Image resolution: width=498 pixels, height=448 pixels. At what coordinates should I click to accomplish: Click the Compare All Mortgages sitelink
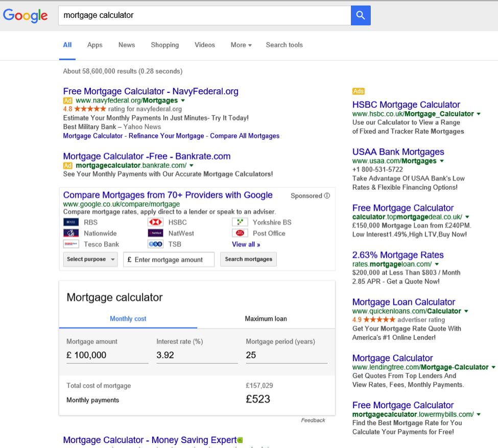(245, 136)
